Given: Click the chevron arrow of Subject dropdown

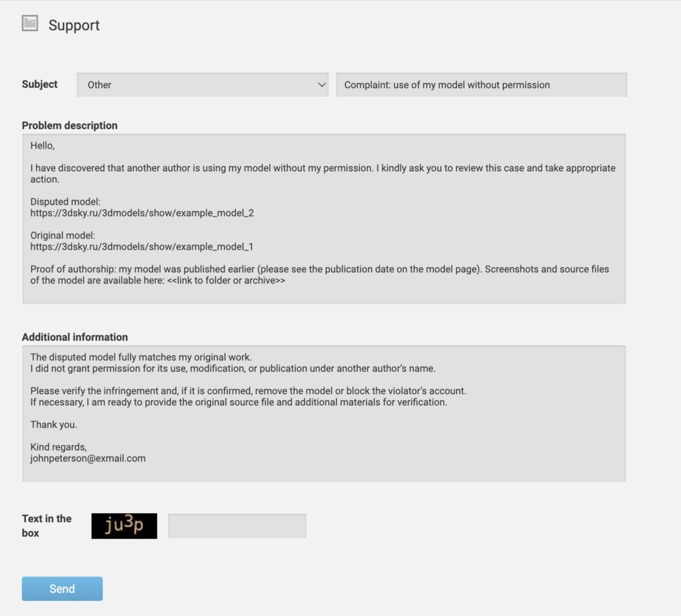Looking at the screenshot, I should (x=322, y=85).
